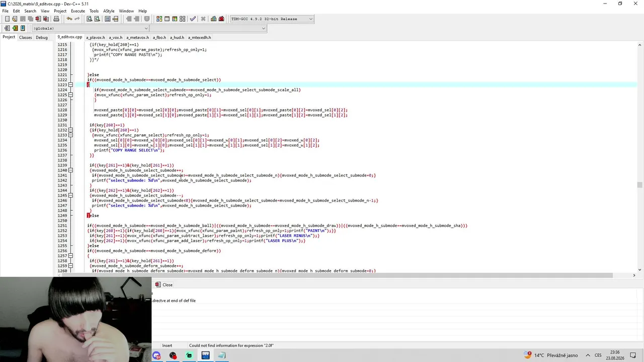Undo the last edit with the Undo arrow
The image size is (644, 362).
point(69,19)
